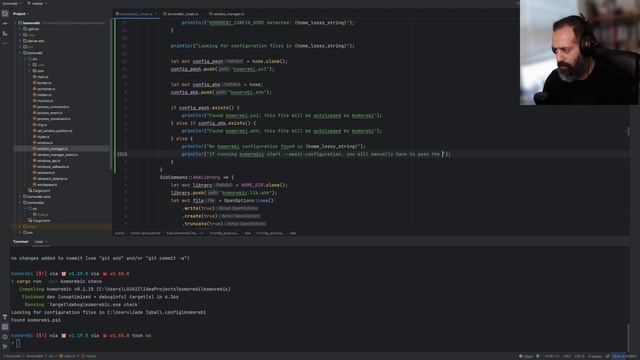
Task: Click the Terminal tool window icon in left stripe
Action: (5, 327)
